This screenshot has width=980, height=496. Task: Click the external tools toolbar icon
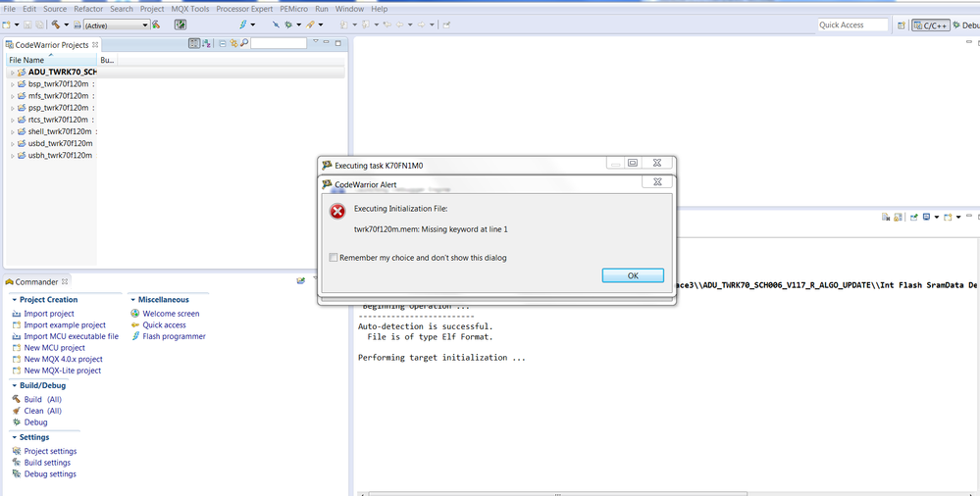point(311,25)
